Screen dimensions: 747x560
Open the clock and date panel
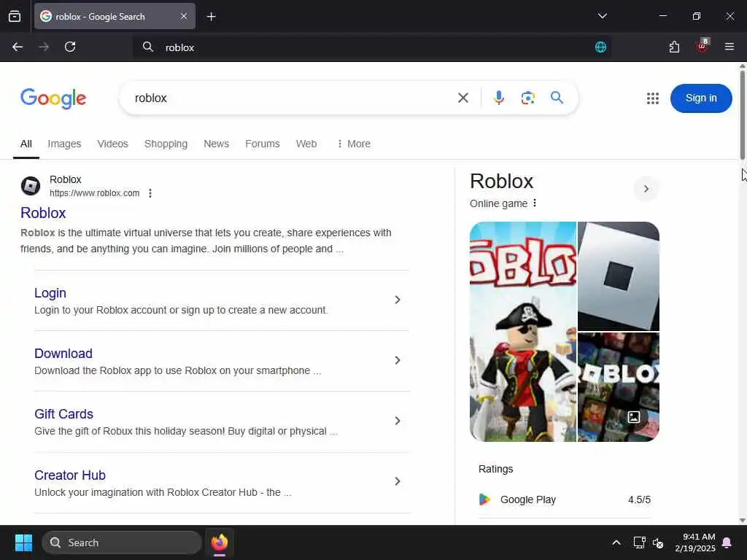tap(695, 542)
